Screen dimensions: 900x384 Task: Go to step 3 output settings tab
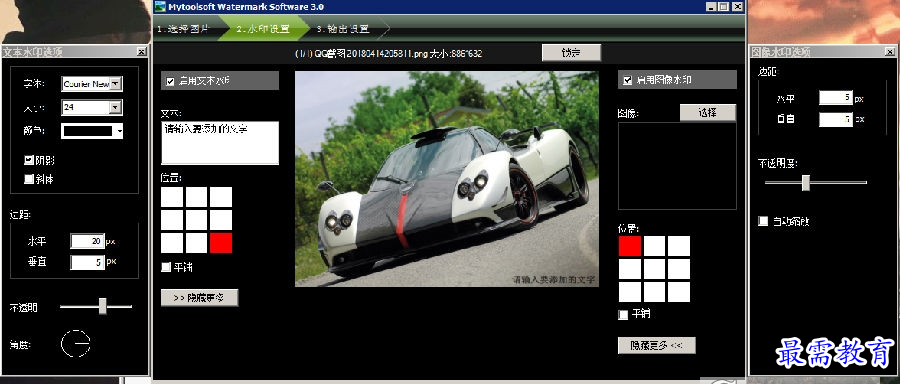point(343,29)
